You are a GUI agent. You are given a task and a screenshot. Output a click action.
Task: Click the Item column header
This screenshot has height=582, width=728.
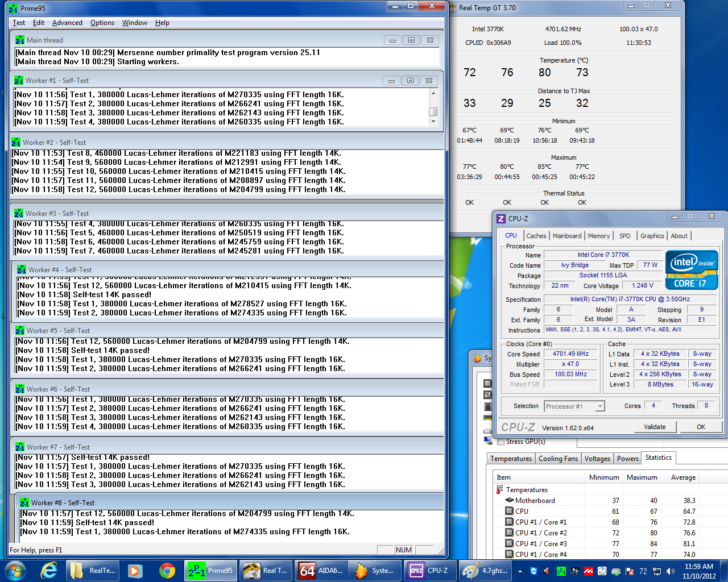tap(539, 477)
